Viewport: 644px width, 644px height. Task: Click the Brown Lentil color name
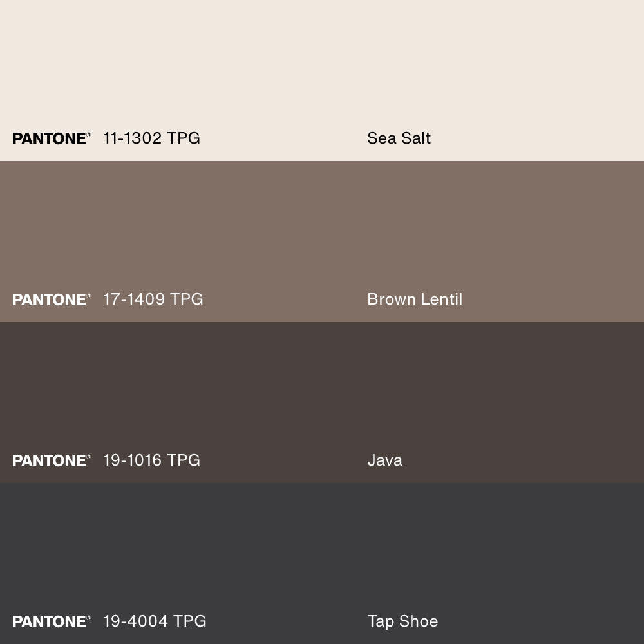pos(415,299)
